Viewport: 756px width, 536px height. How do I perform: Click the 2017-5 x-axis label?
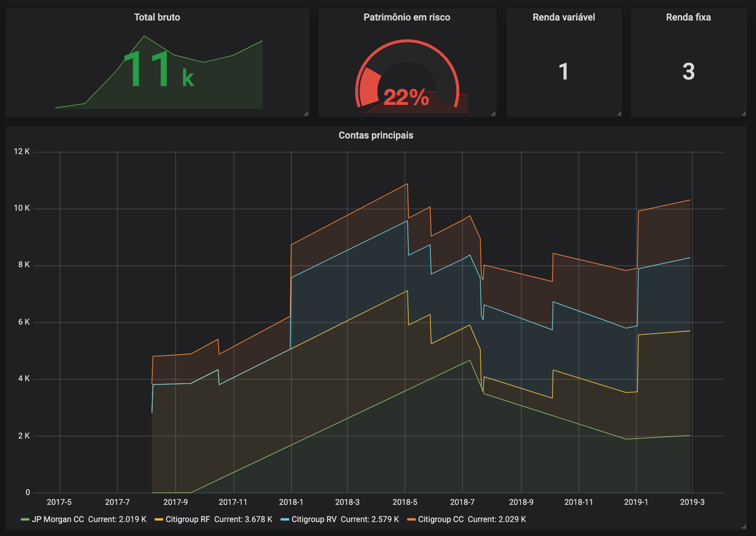59,502
